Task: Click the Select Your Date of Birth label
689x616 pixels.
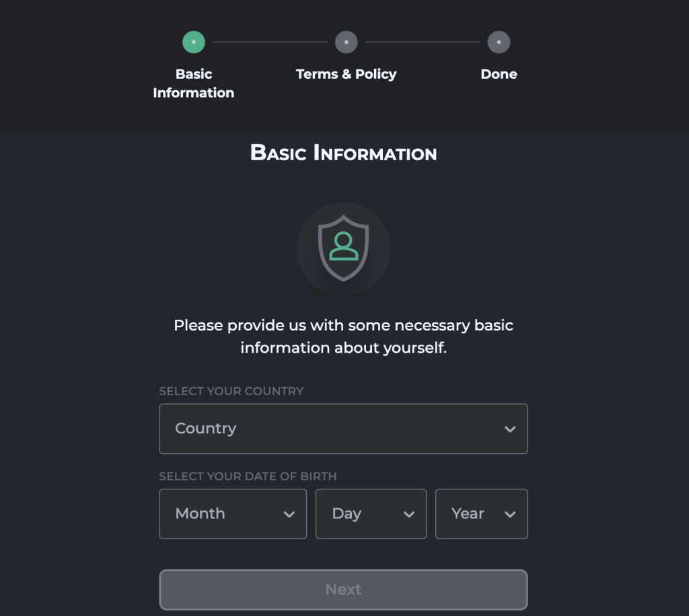Action: click(x=248, y=477)
